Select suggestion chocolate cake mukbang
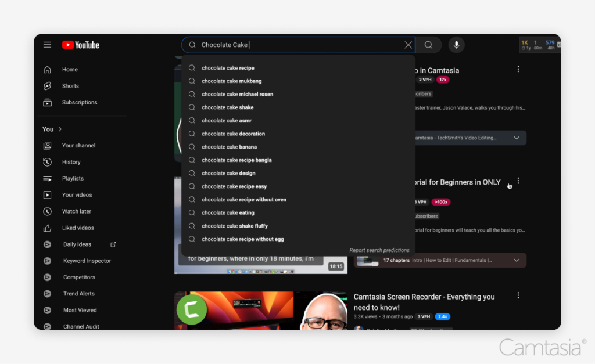This screenshot has width=595, height=364. [x=298, y=81]
